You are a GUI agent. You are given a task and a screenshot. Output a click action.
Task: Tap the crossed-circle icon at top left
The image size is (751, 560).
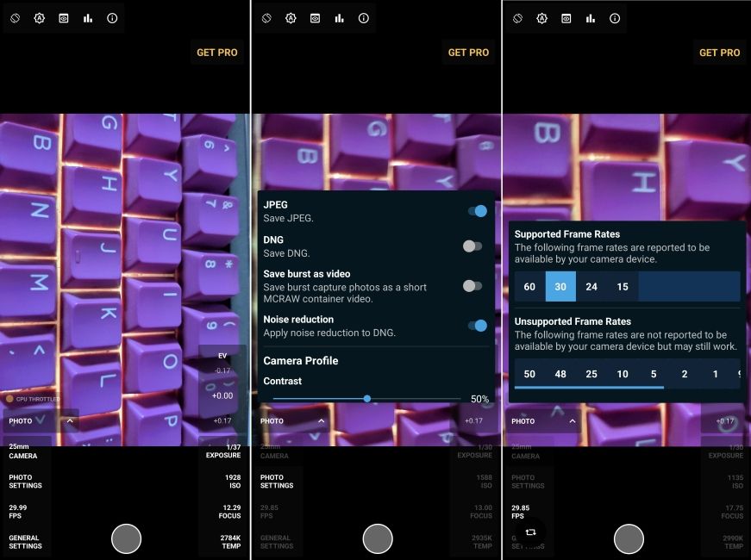coord(14,17)
